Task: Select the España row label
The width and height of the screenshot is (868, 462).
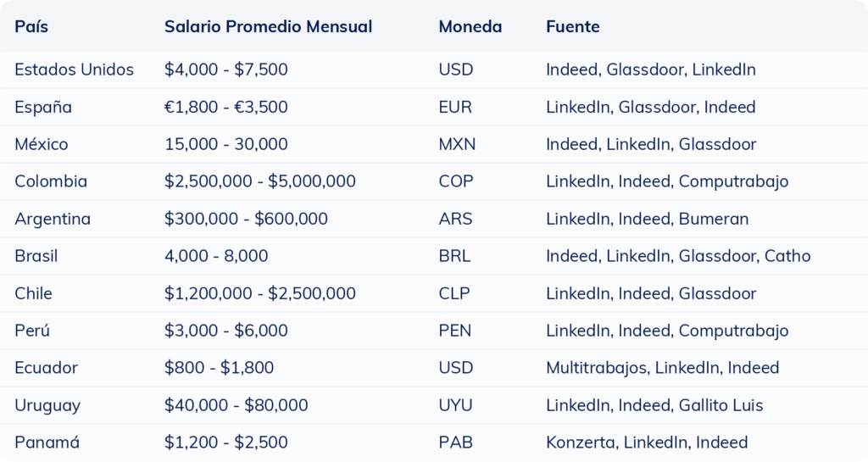Action: click(43, 107)
